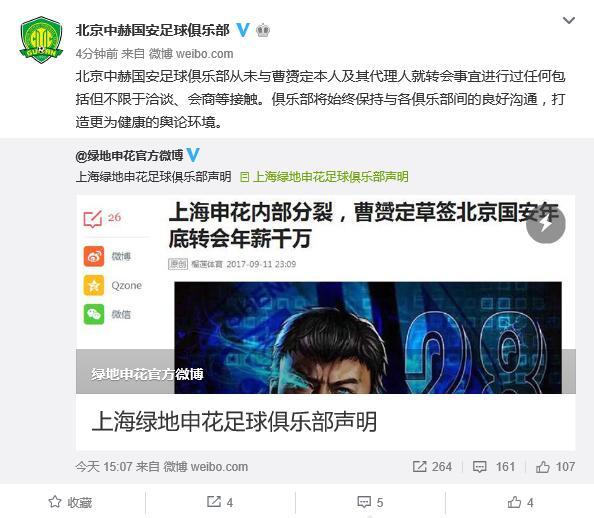Like the quoted post with 107 likes
This screenshot has width=594, height=518.
pyautogui.click(x=555, y=466)
